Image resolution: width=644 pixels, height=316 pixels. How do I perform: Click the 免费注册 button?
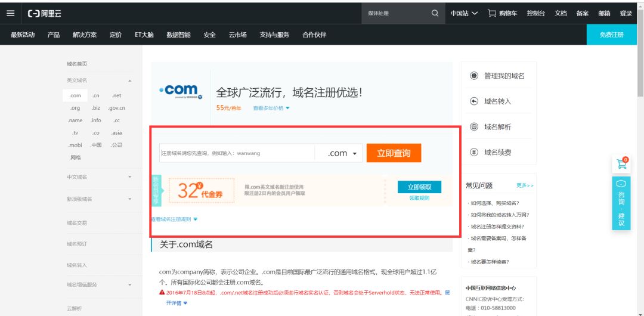coord(612,35)
